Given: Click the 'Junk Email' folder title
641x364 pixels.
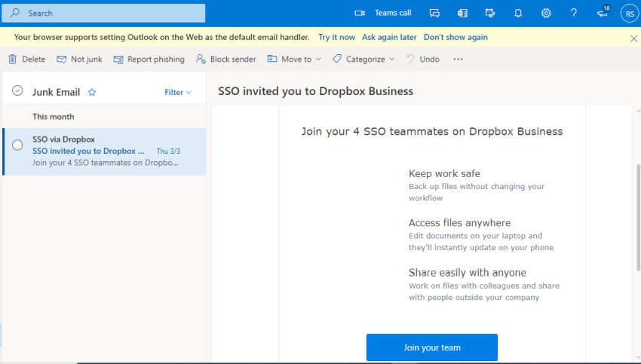Looking at the screenshot, I should pos(56,93).
